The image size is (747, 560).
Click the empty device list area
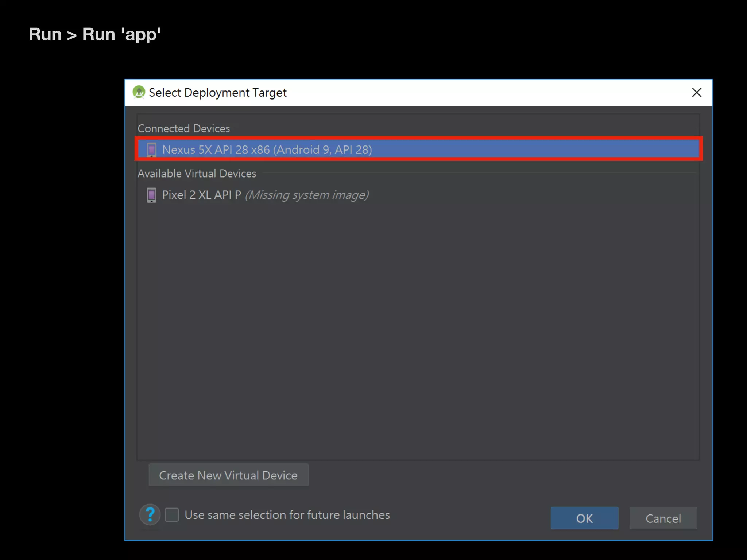[x=418, y=328]
